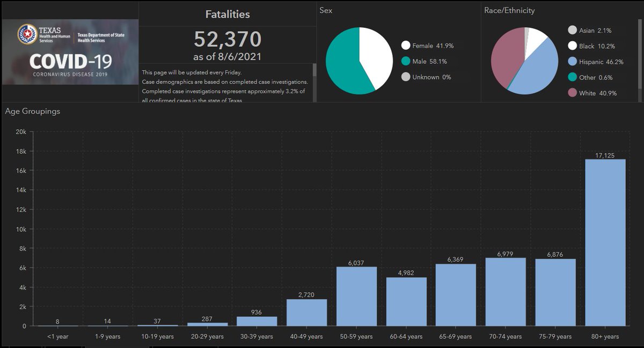Select the 40-49 years bar
The height and width of the screenshot is (348, 644).
pyautogui.click(x=306, y=313)
